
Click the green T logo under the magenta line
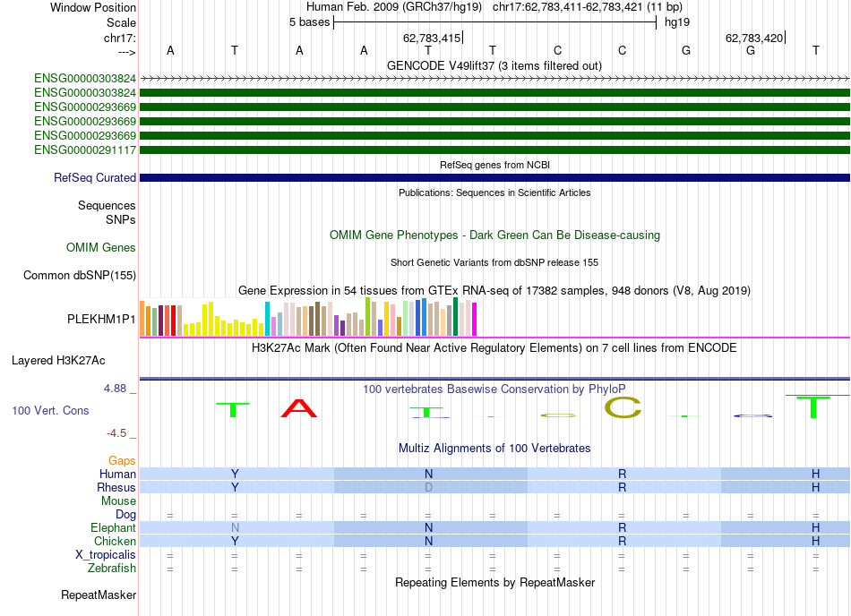click(x=813, y=407)
